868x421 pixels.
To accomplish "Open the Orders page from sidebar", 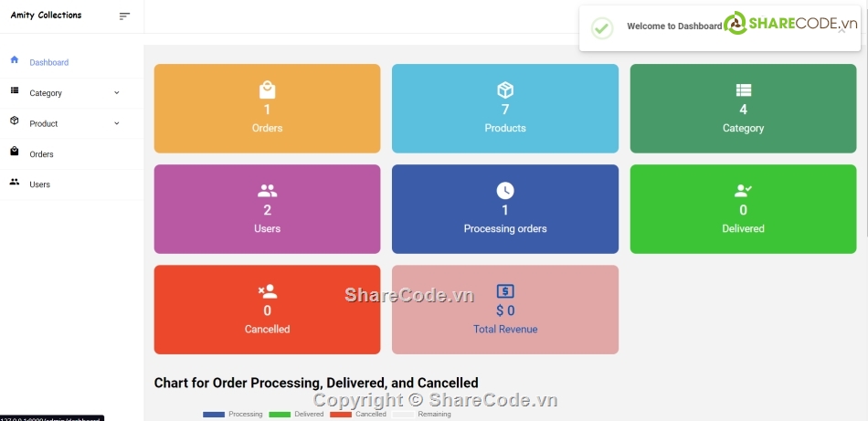I will 41,154.
